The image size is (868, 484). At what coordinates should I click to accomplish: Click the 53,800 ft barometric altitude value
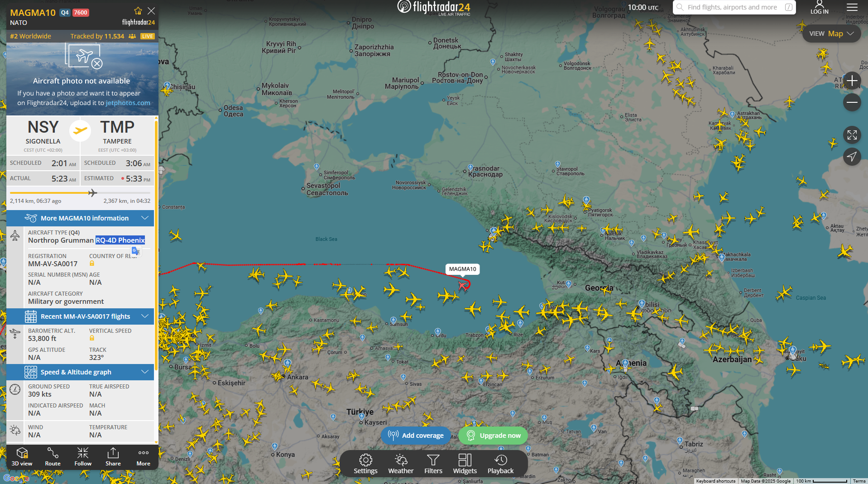tap(42, 339)
